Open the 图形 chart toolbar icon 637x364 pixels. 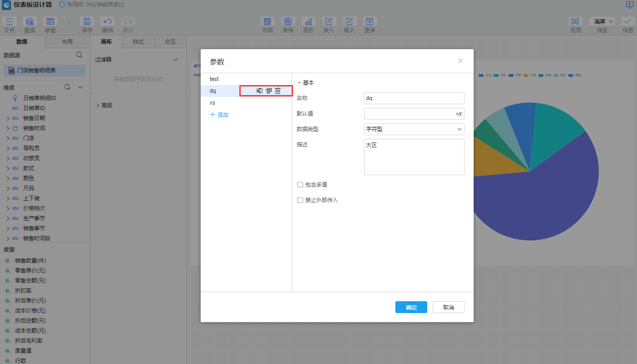[x=308, y=22]
